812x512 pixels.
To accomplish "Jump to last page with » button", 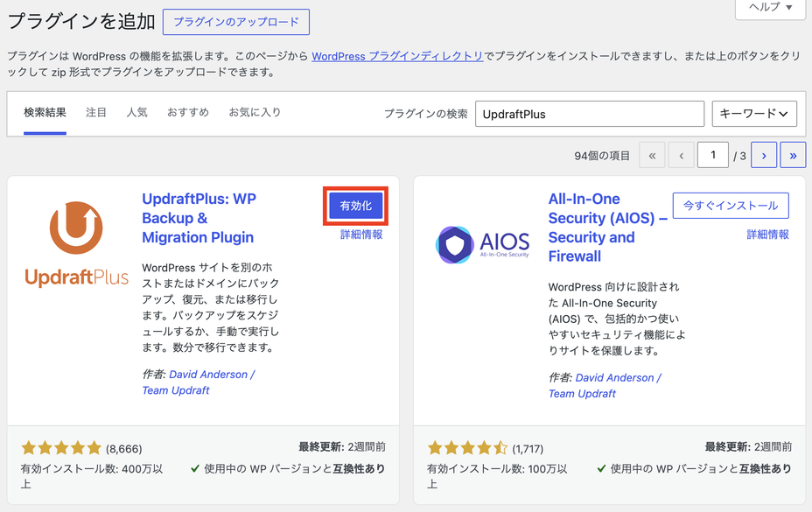I will 793,155.
